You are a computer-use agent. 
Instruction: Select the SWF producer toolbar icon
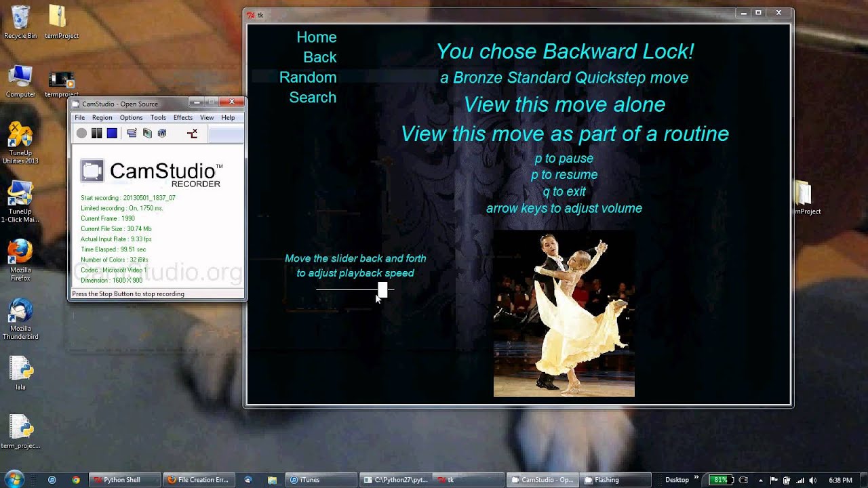pyautogui.click(x=162, y=134)
